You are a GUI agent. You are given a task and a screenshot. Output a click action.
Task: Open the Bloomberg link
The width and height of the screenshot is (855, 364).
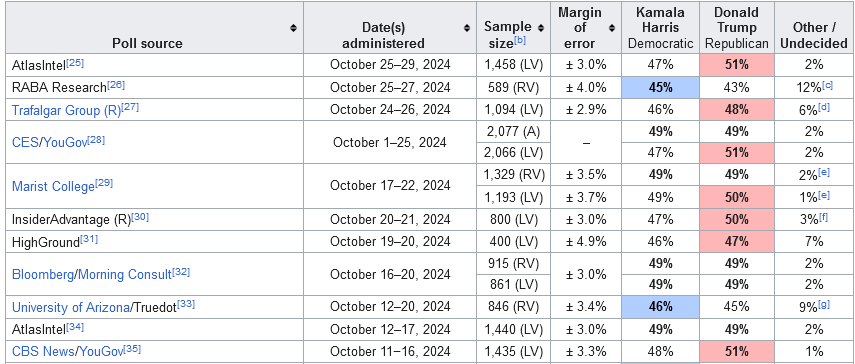click(x=43, y=275)
